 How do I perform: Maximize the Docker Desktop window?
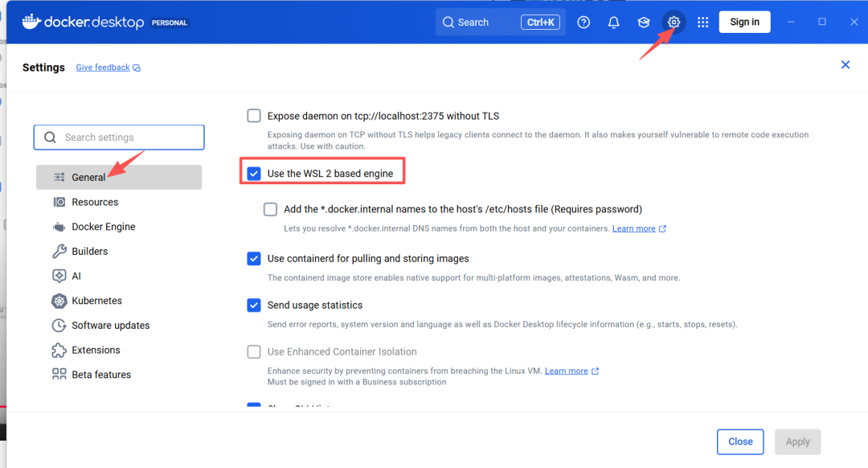(822, 22)
